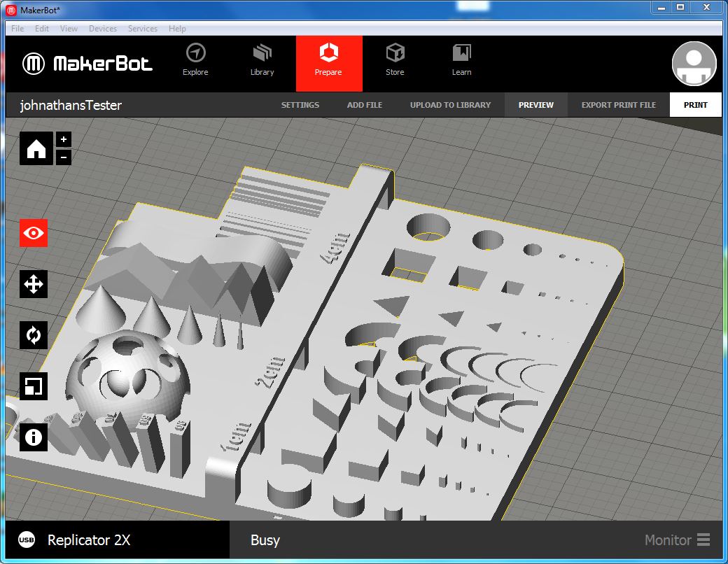Click the Replicator 2X device label

pyautogui.click(x=89, y=540)
